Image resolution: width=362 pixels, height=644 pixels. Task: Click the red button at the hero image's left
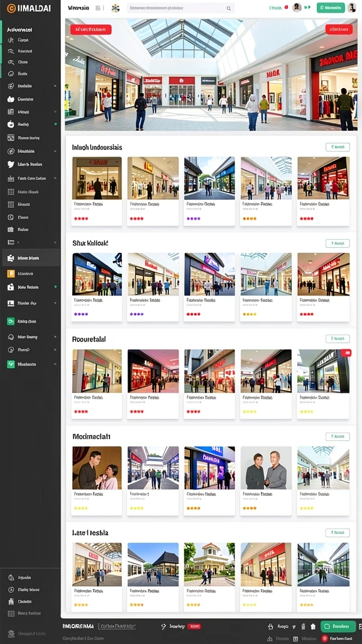click(x=90, y=29)
